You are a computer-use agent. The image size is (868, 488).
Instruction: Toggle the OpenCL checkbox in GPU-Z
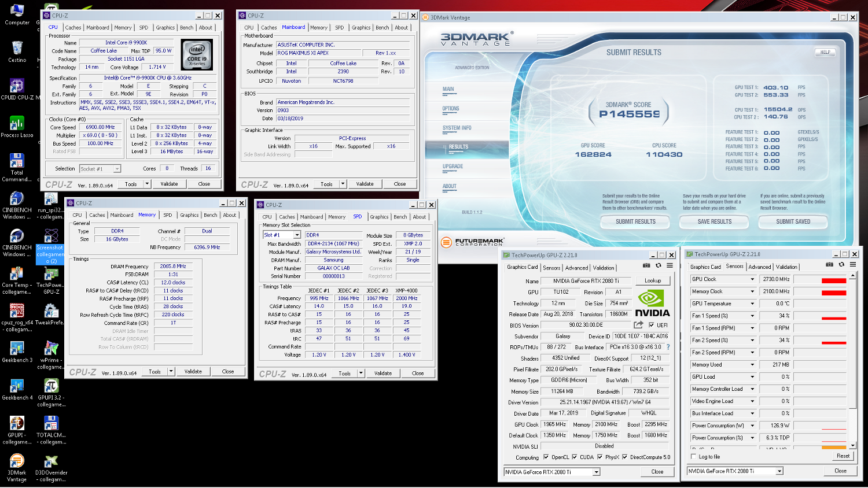pyautogui.click(x=546, y=457)
